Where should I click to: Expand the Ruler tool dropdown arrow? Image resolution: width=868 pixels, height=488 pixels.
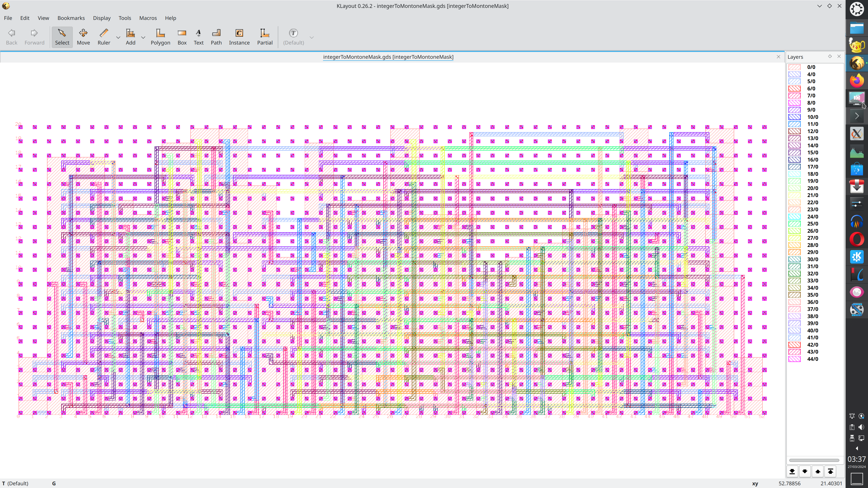118,37
